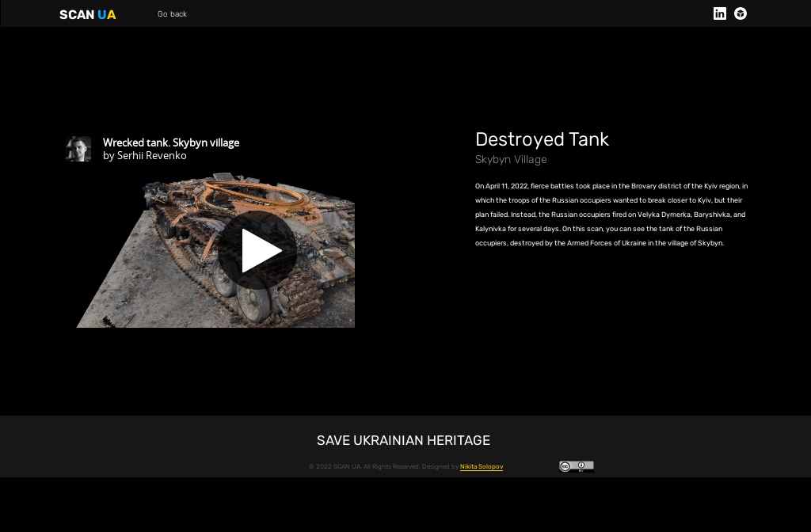The width and height of the screenshot is (811, 532).
Task: Click 'SAVE UKRAINIAN HERITAGE' footer heading
Action: (403, 440)
